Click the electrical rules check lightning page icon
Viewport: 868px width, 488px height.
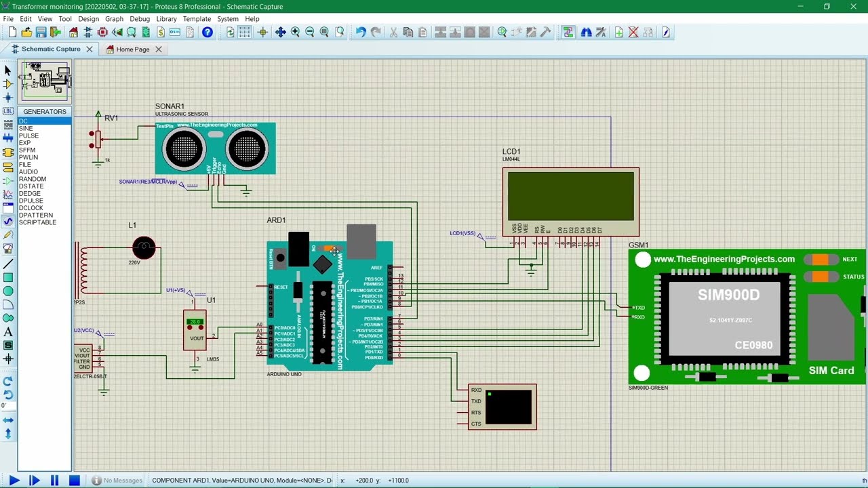pos(666,32)
